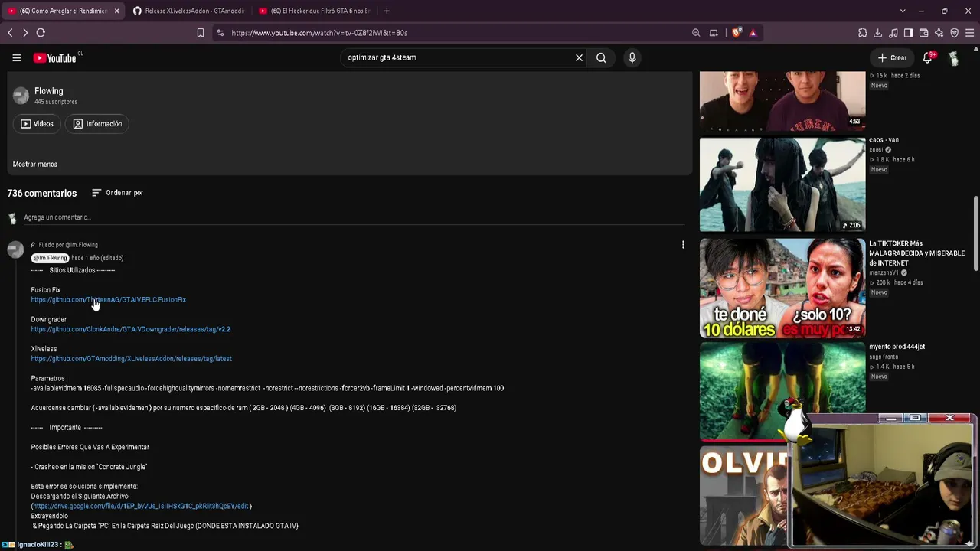
Task: Open the account avatar menu
Action: (x=954, y=58)
